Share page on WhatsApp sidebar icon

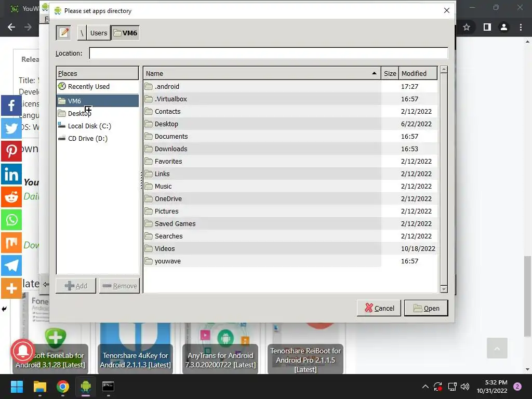11,220
